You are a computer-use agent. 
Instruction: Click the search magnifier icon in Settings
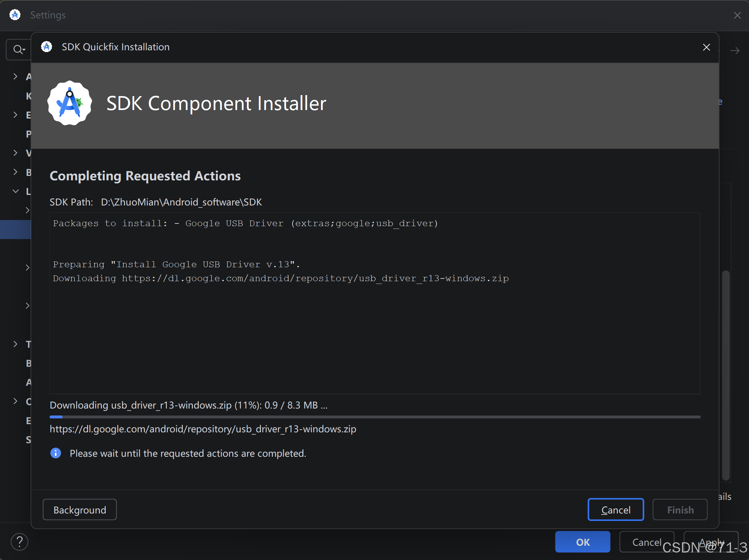[18, 50]
